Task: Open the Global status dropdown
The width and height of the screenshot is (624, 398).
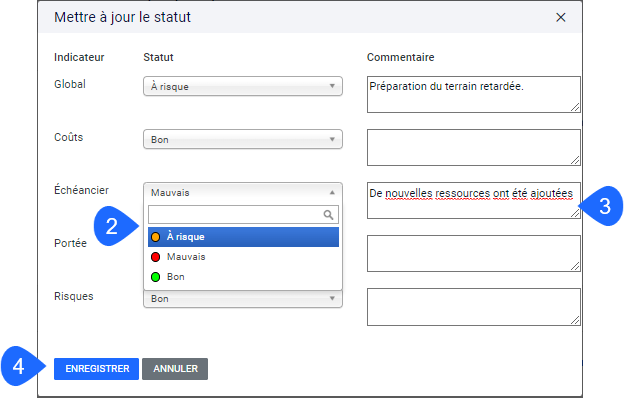Action: pos(243,86)
